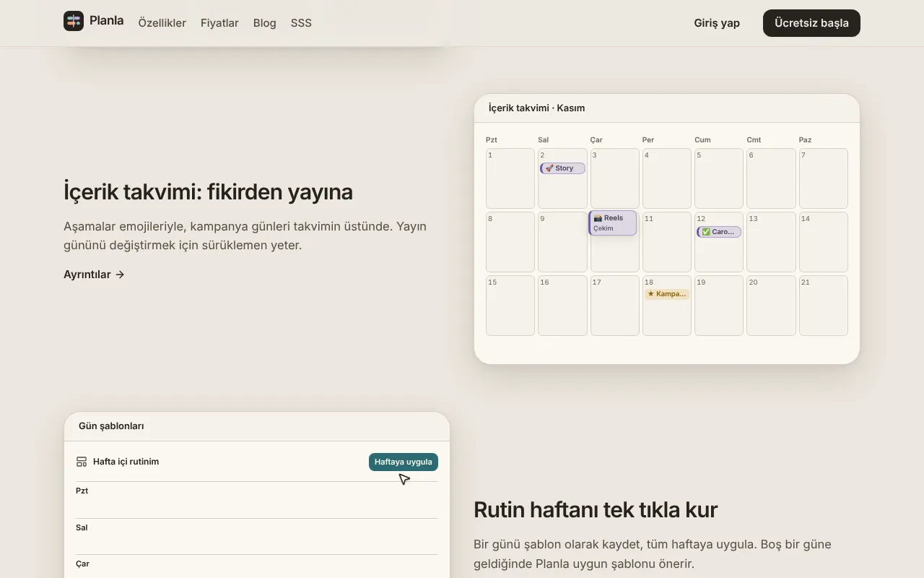Select the Reels Çekim event card
Image resolution: width=924 pixels, height=578 pixels.
[x=613, y=223]
